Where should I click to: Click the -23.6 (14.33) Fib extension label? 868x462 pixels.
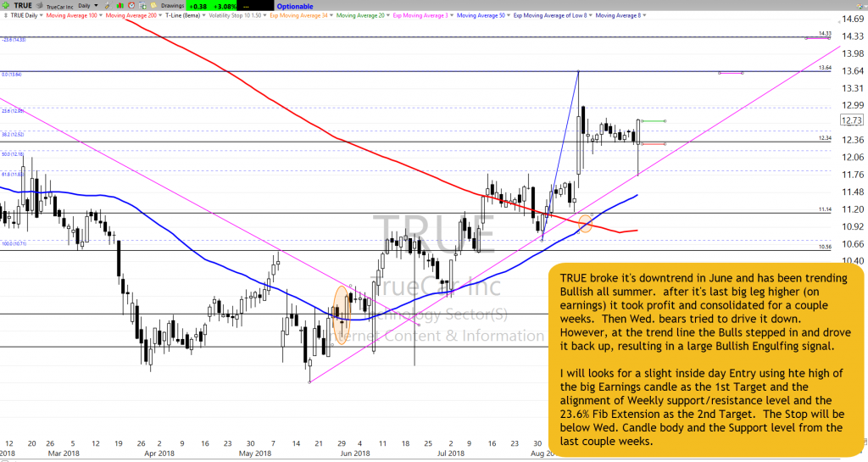coord(14,40)
